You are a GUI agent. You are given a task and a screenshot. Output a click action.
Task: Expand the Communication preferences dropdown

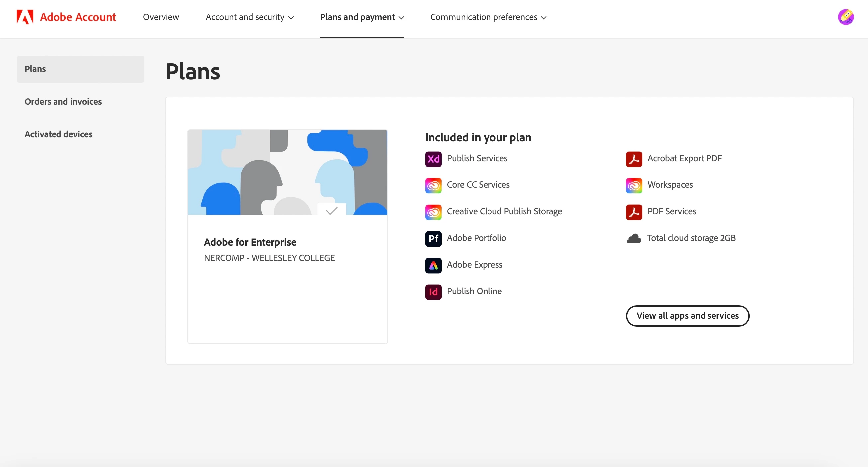pos(488,17)
